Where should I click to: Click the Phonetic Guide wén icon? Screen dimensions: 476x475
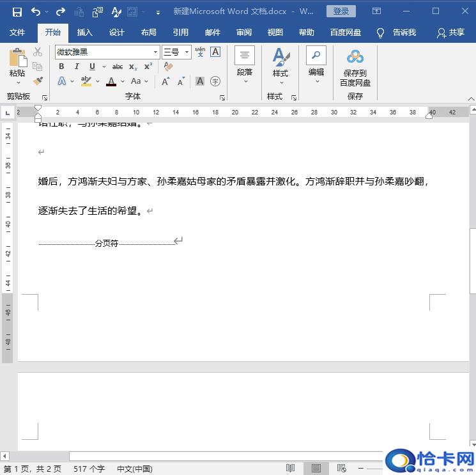pos(200,52)
